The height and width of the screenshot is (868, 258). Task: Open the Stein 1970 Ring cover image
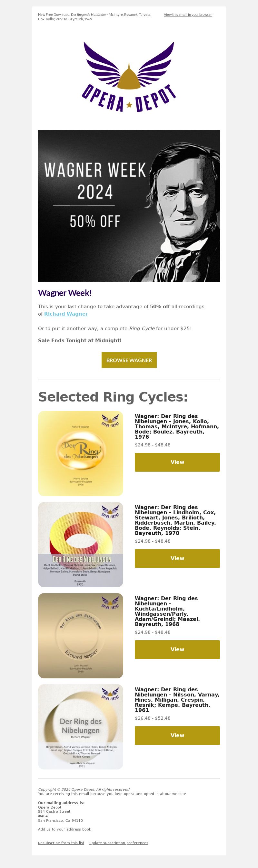point(81,545)
